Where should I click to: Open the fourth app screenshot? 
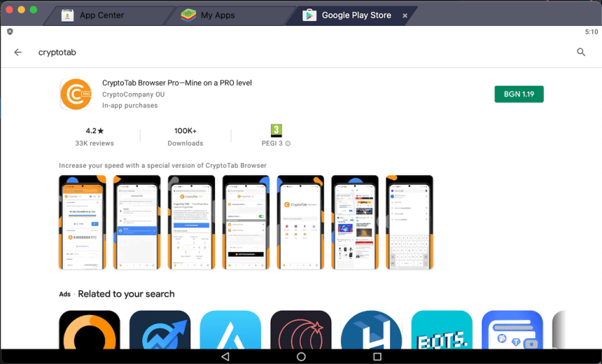coord(246,223)
